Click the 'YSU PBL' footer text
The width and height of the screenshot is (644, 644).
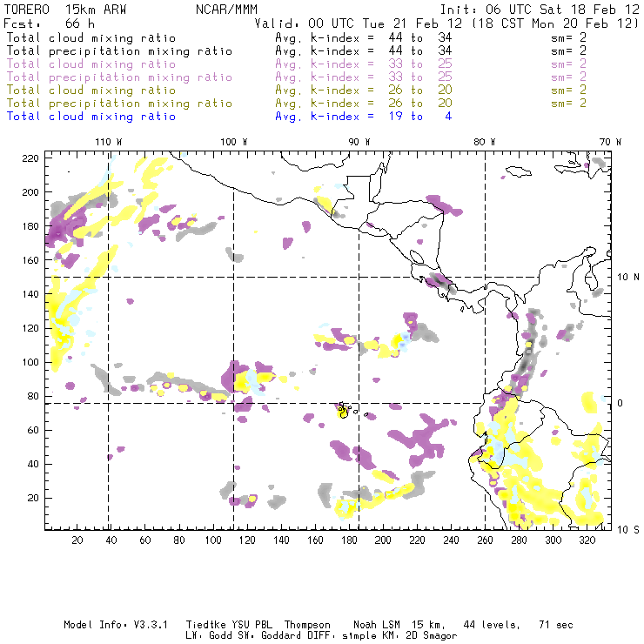pos(252,625)
